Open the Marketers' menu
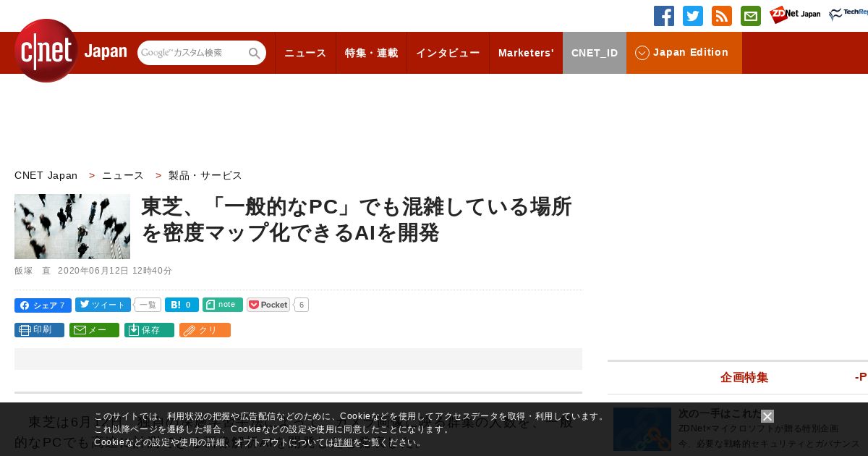This screenshot has height=456, width=868. pyautogui.click(x=526, y=53)
